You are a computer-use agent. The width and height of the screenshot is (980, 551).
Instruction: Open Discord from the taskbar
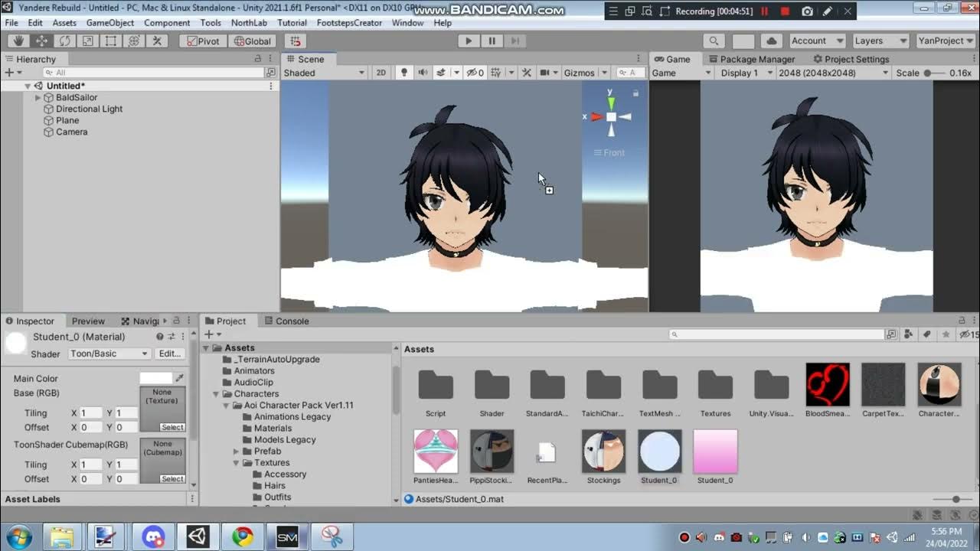153,537
